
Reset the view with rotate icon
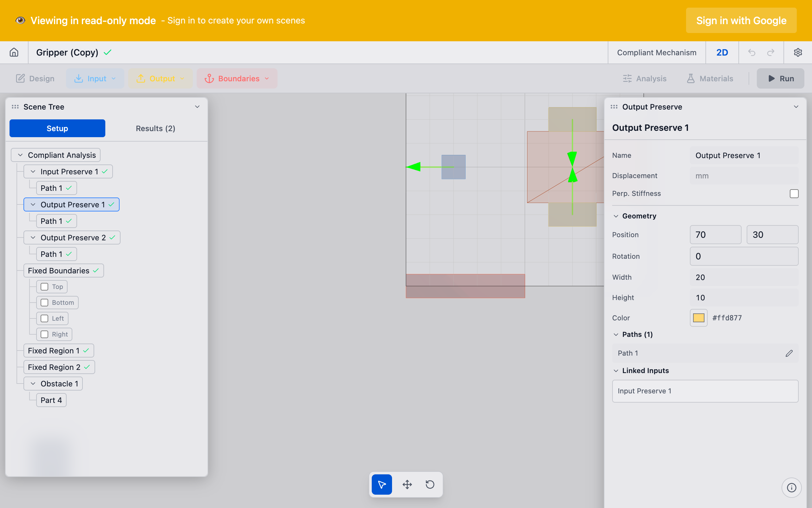click(430, 485)
